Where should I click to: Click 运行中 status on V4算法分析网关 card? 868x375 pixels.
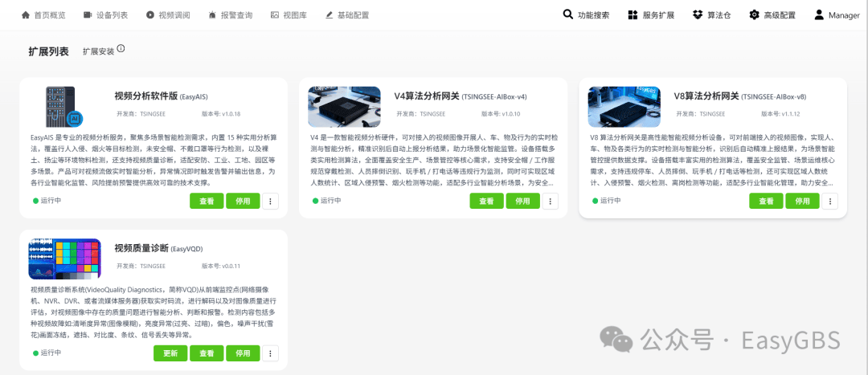[327, 201]
